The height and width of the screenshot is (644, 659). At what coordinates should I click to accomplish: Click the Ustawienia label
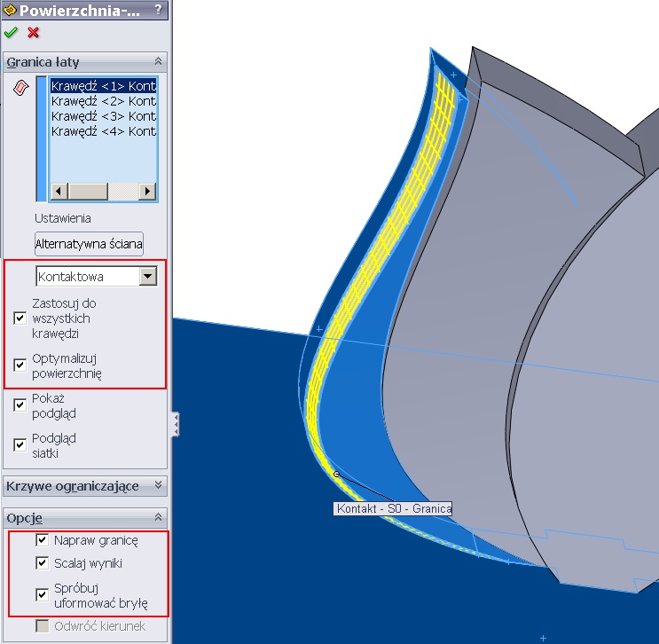[63, 218]
